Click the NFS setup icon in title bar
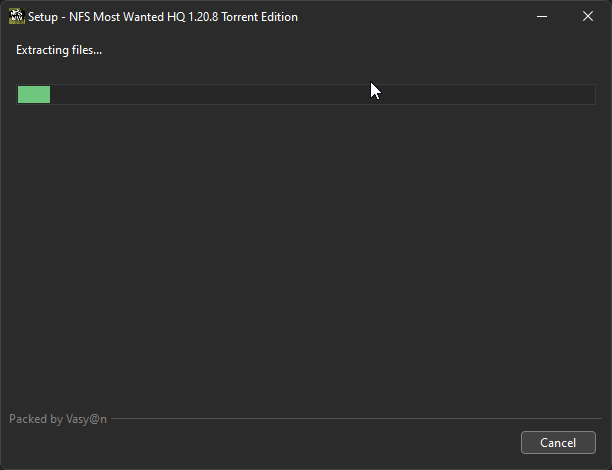The image size is (612, 470). [17, 16]
